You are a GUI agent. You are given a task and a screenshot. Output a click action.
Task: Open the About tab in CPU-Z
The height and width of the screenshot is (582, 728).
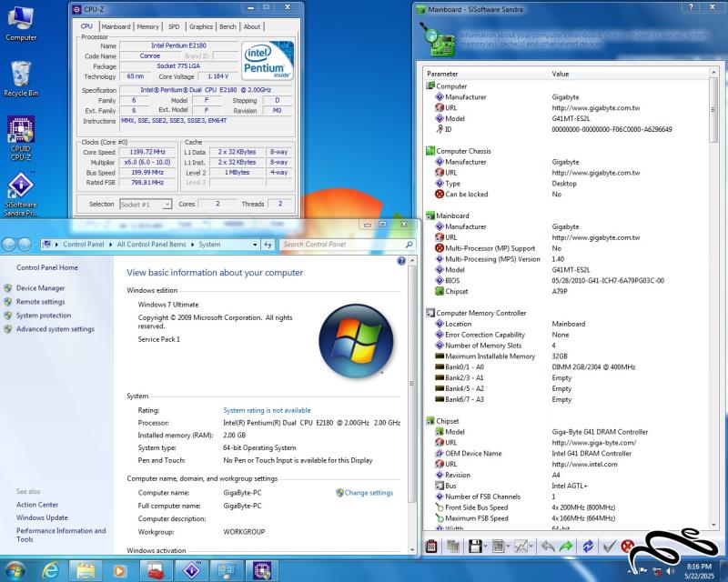point(252,27)
